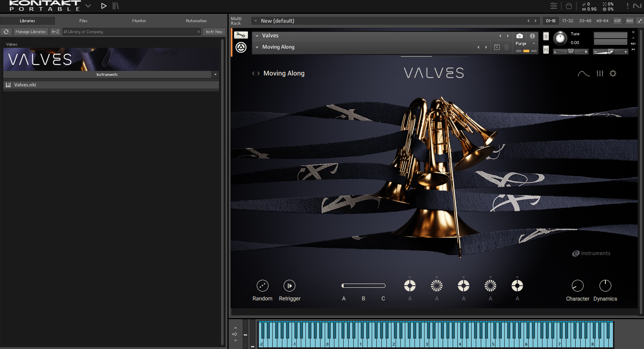Toggle the Mute M button
The width and height of the screenshot is (644, 349).
[x=546, y=50]
